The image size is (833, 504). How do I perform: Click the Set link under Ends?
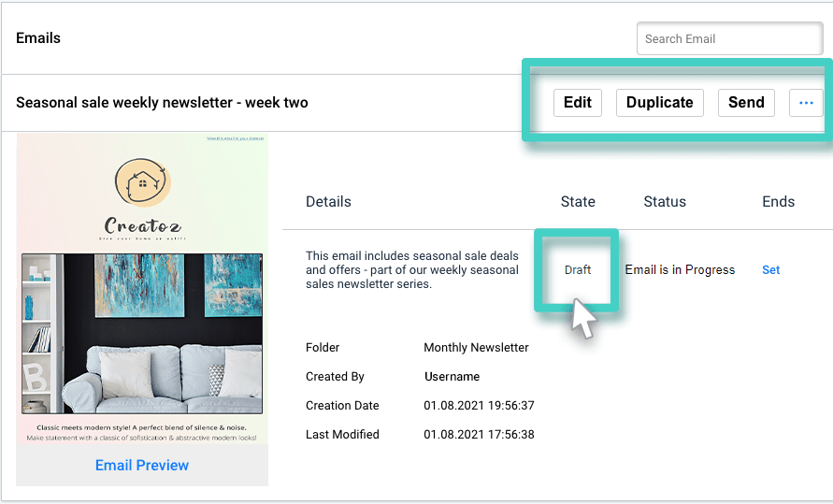pos(770,270)
